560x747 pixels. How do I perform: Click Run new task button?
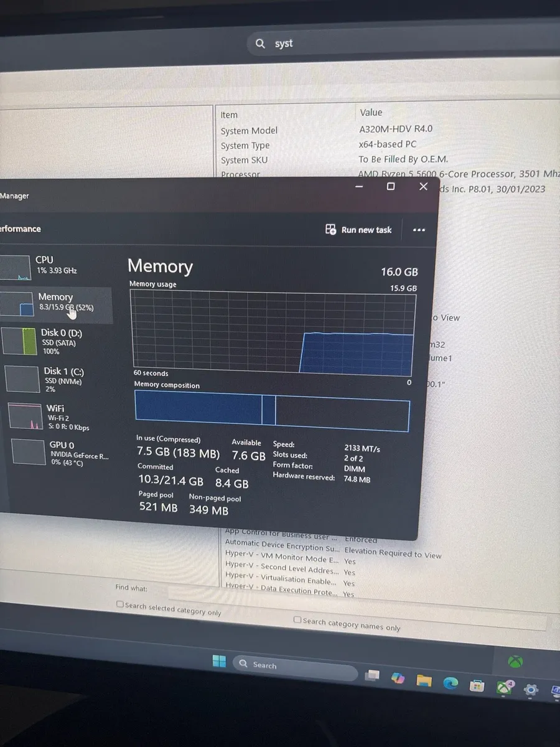tap(359, 230)
